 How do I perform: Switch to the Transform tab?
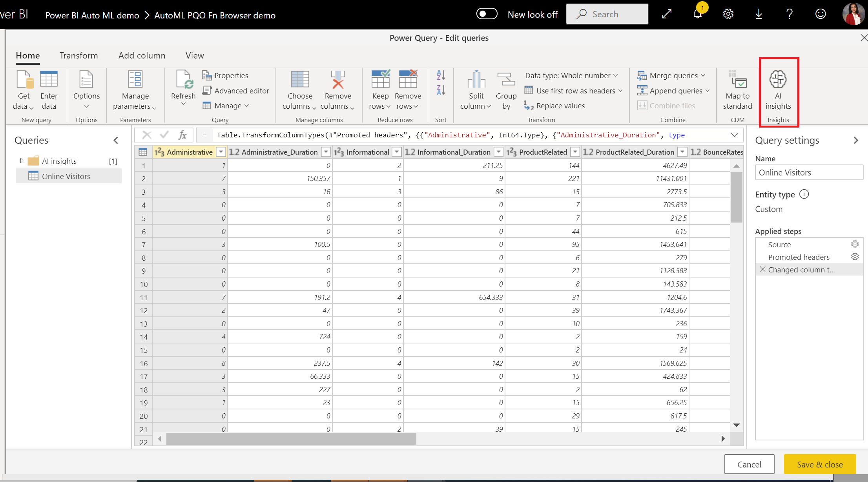coord(78,56)
